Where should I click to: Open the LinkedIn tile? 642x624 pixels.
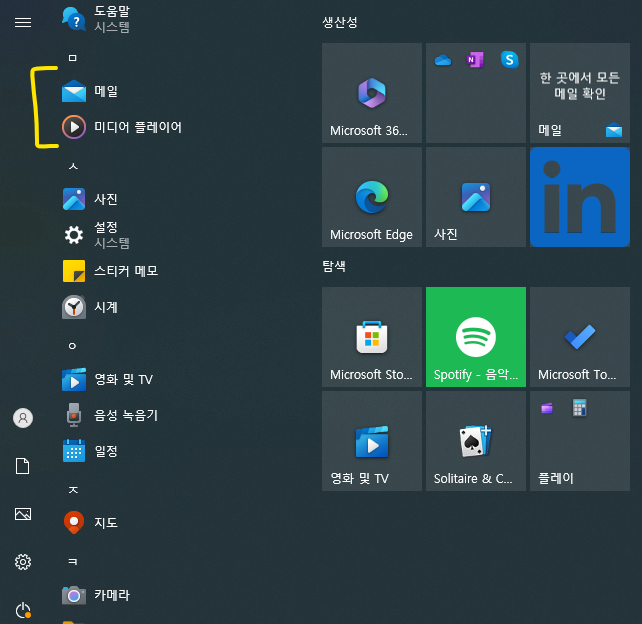pos(580,197)
